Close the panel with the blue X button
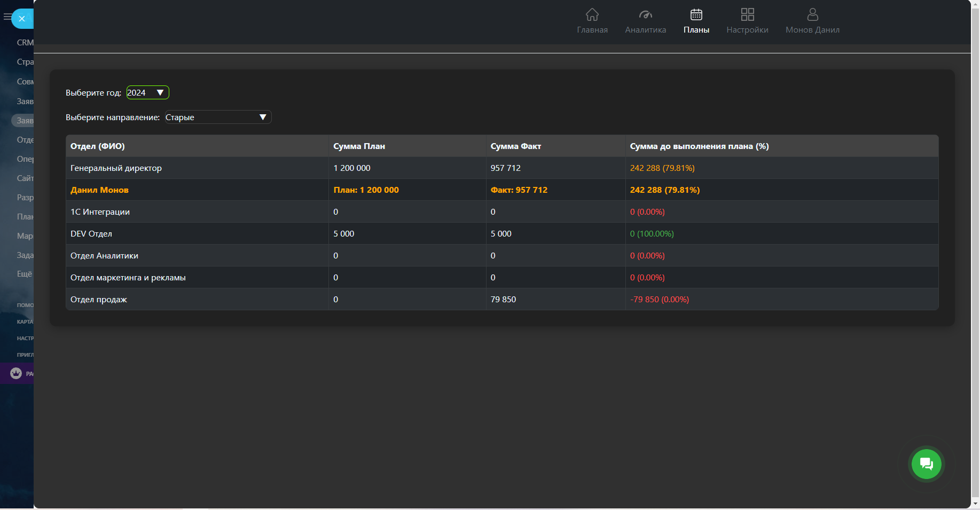Screen dimensions: 980x510 (22, 19)
